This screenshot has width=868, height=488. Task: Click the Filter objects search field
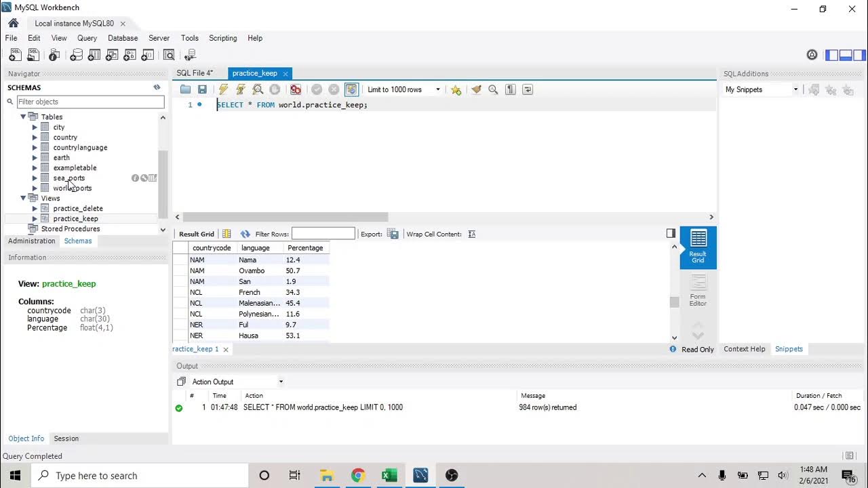pos(90,102)
